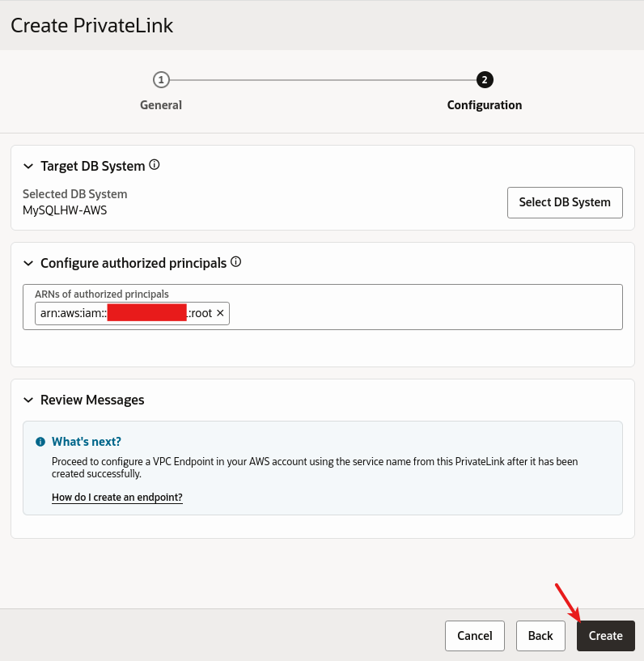Image resolution: width=644 pixels, height=661 pixels.
Task: Click the step 1 circle in the wizard
Action: pyautogui.click(x=161, y=79)
